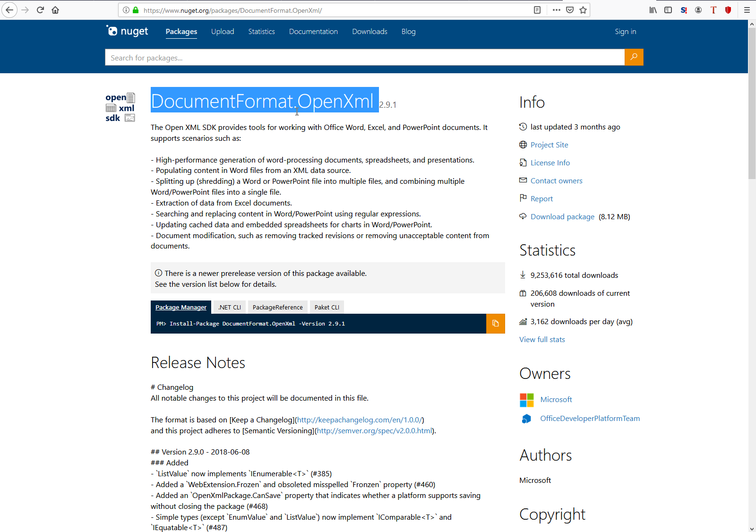Click the S extension icon in toolbar
This screenshot has width=756, height=532.
point(684,10)
